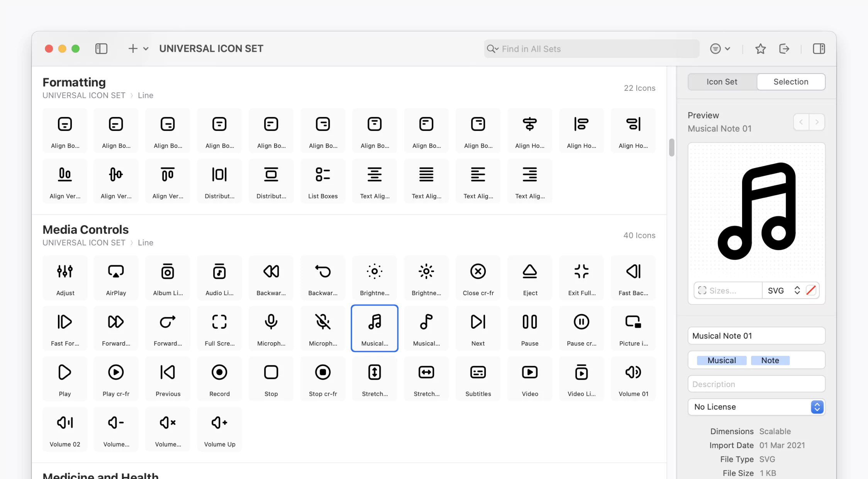The image size is (868, 479).
Task: Select the Volume 01 icon
Action: click(x=633, y=379)
